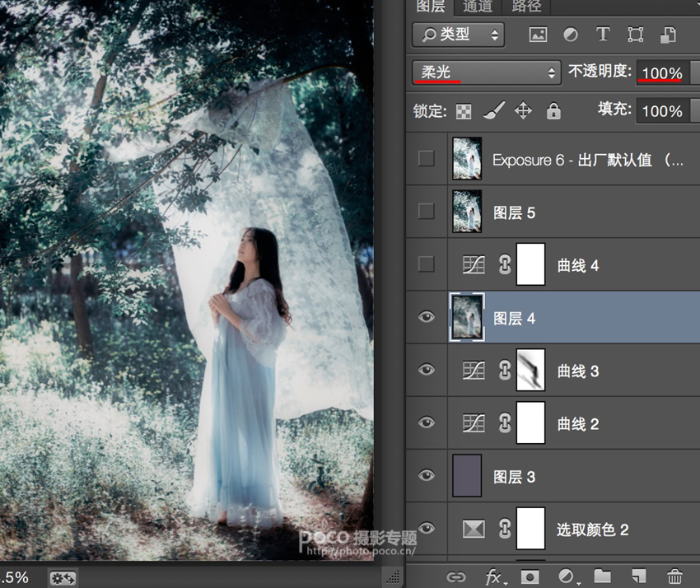This screenshot has width=700, height=588.
Task: Select the 曲线 3 layer mask thumbnail
Action: (x=531, y=370)
